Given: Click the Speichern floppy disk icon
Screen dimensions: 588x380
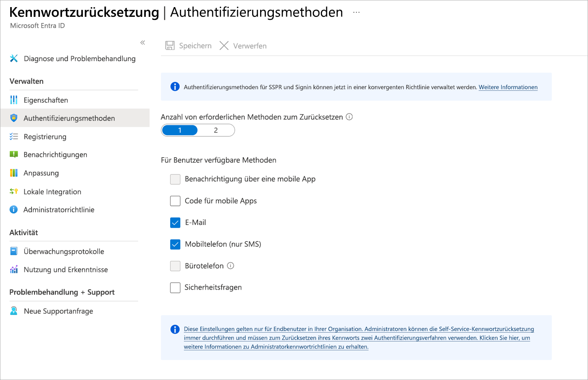Looking at the screenshot, I should click(x=170, y=46).
